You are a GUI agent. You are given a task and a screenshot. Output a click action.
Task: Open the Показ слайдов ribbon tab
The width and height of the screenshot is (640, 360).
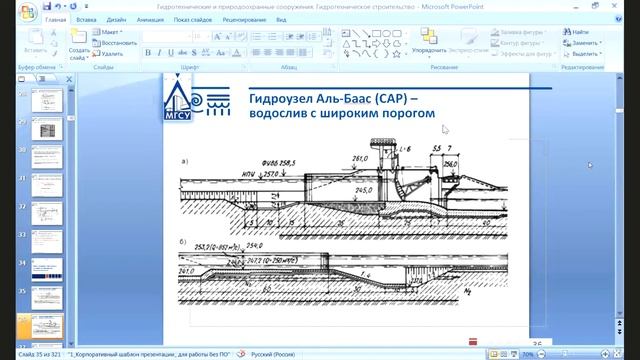click(193, 20)
